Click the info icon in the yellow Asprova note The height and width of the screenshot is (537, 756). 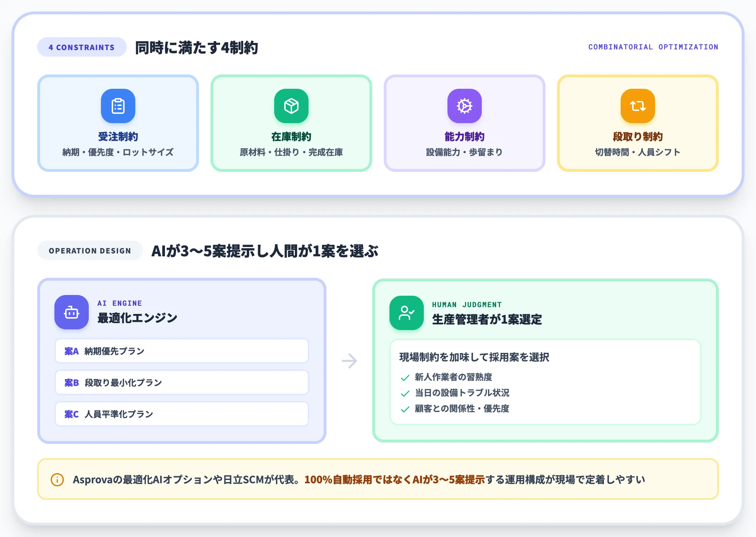pos(57,479)
